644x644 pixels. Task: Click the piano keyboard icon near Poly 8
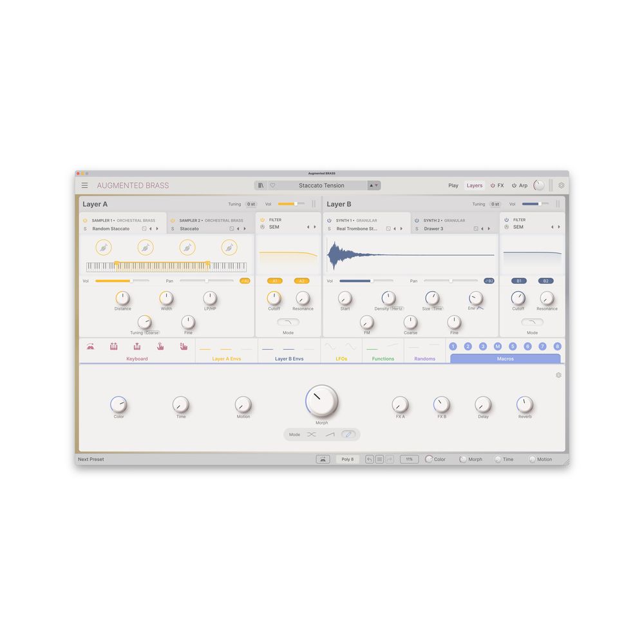[x=323, y=459]
